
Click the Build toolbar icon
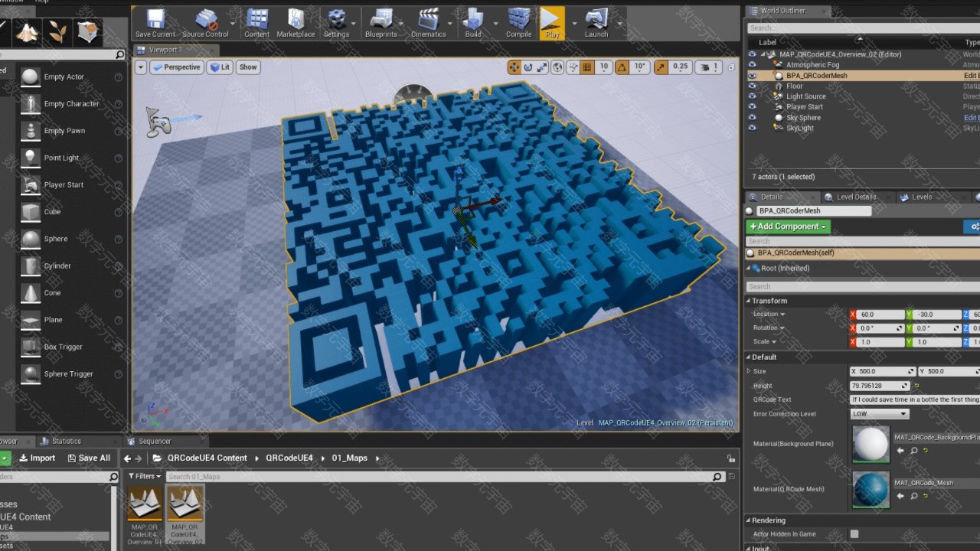point(473,23)
